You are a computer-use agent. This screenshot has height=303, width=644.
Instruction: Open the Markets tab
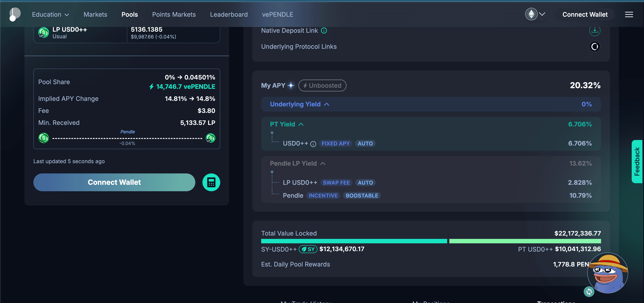click(95, 14)
